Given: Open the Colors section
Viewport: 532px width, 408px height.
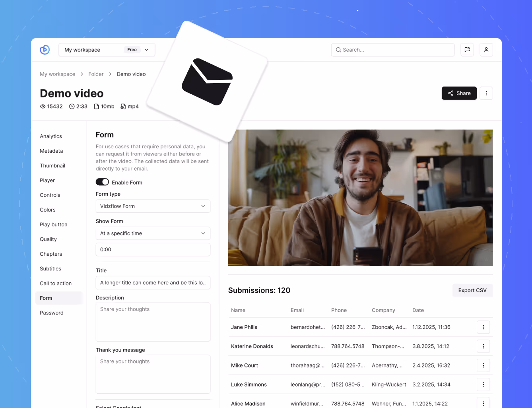Looking at the screenshot, I should (x=48, y=210).
